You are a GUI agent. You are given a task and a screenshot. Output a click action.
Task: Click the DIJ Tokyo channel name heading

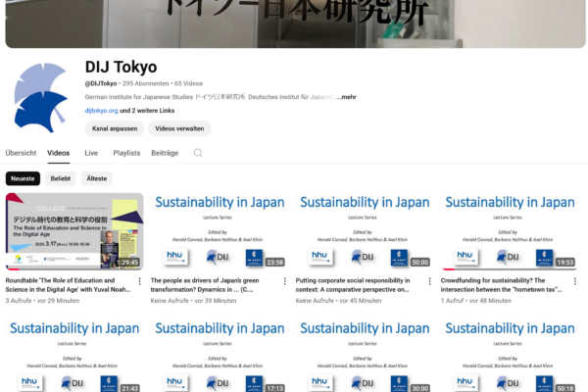(121, 68)
